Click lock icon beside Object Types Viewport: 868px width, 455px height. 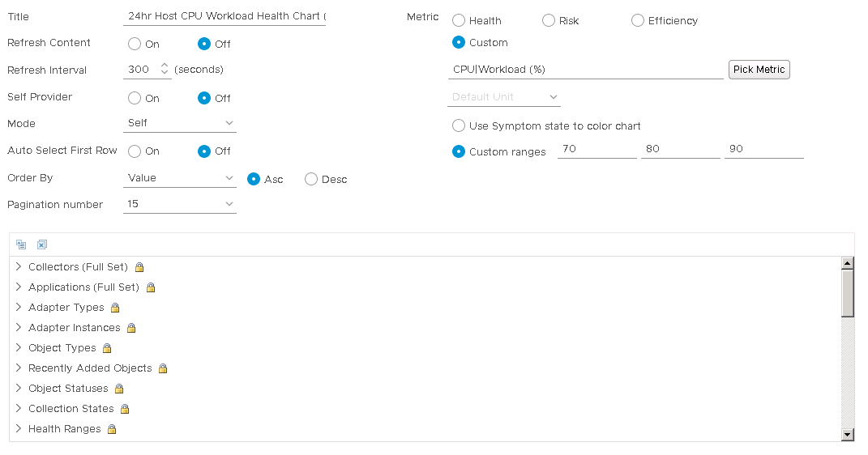tap(107, 348)
